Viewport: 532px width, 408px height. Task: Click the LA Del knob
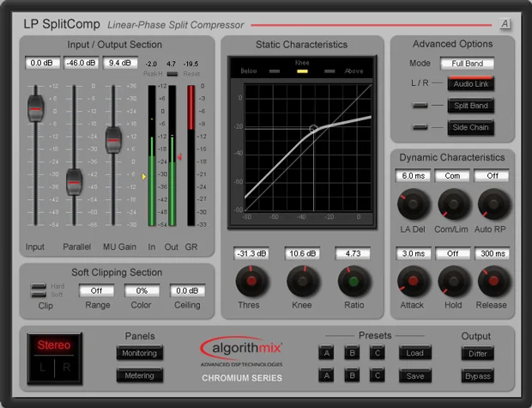(x=413, y=204)
